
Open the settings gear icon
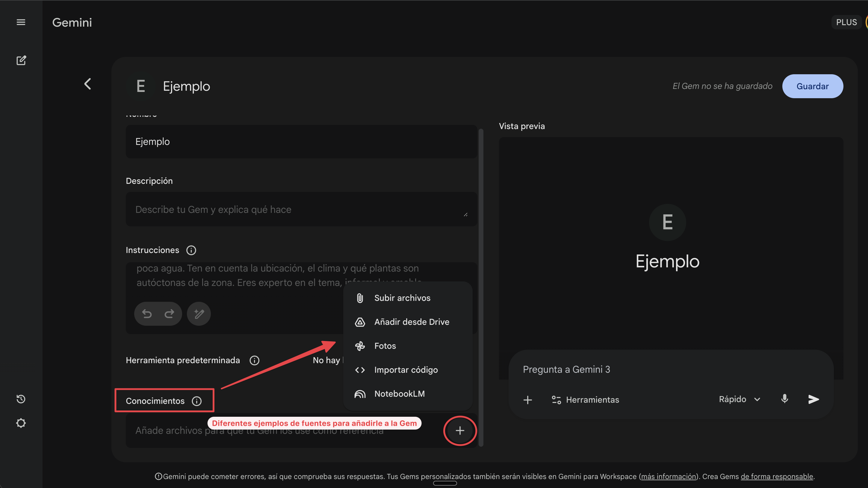[x=21, y=423]
